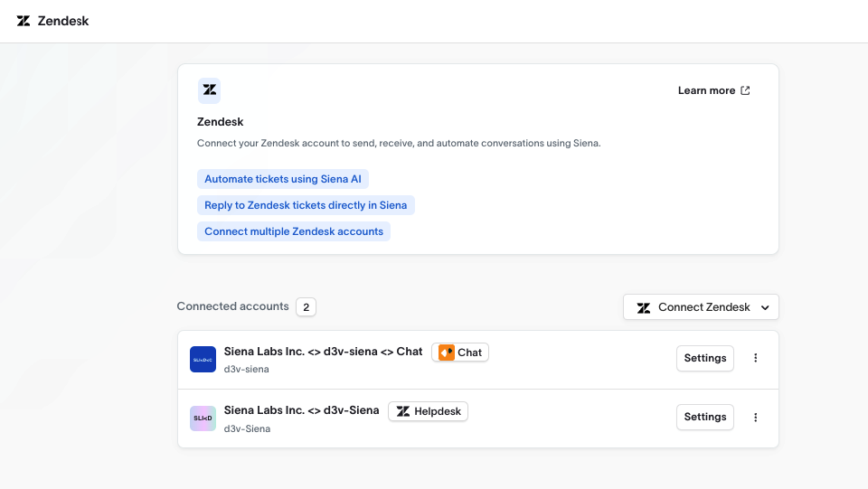Click the Learn more external-link icon
868x489 pixels.
click(745, 90)
